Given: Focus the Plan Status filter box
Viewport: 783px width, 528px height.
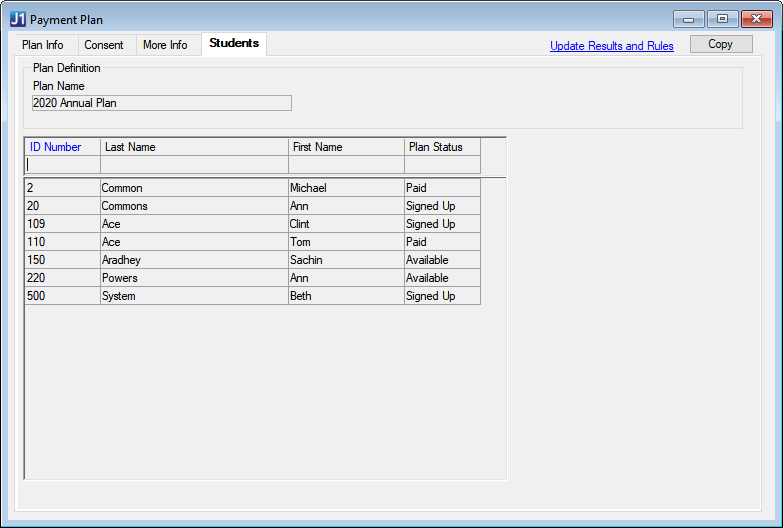Looking at the screenshot, I should pos(442,164).
